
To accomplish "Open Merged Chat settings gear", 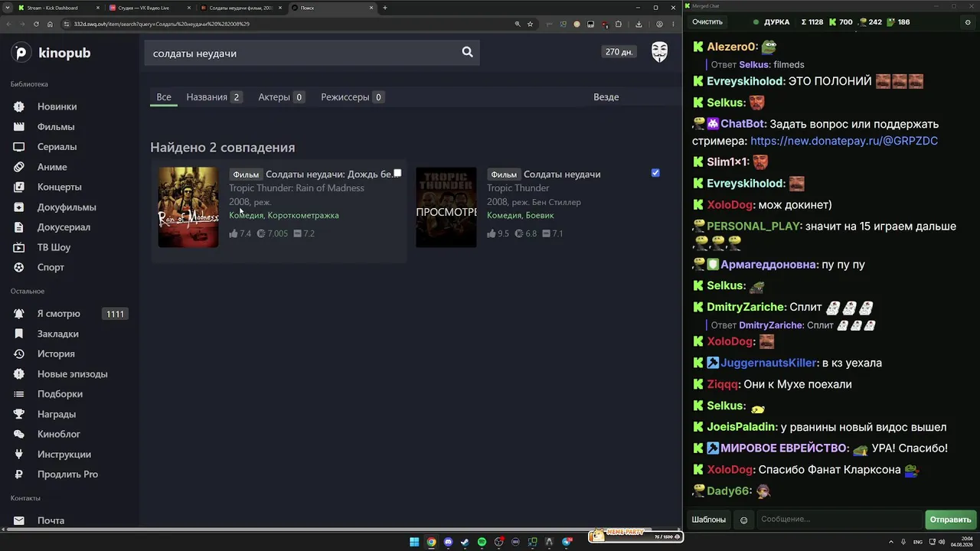I will [968, 22].
